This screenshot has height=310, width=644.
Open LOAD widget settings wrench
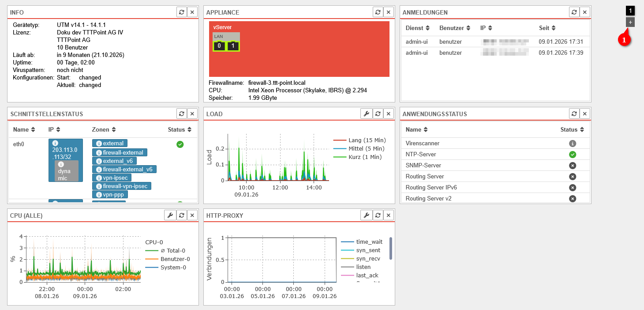366,114
